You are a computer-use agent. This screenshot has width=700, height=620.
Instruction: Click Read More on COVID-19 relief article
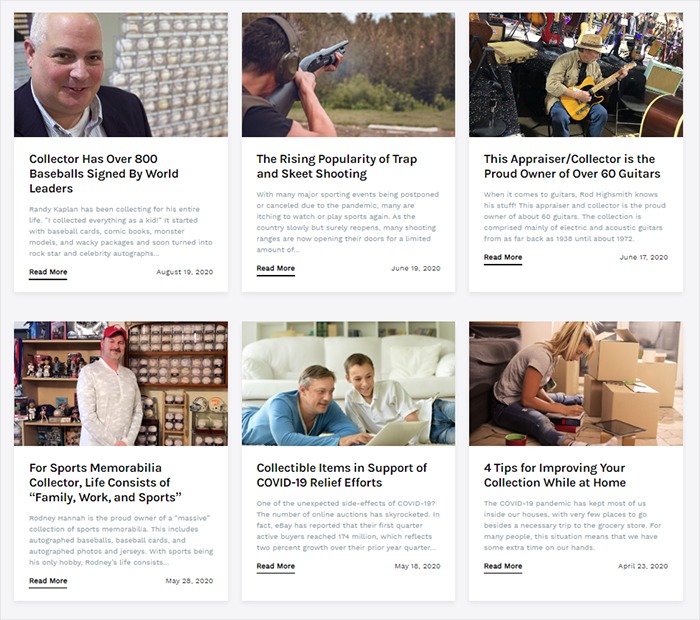tap(275, 566)
